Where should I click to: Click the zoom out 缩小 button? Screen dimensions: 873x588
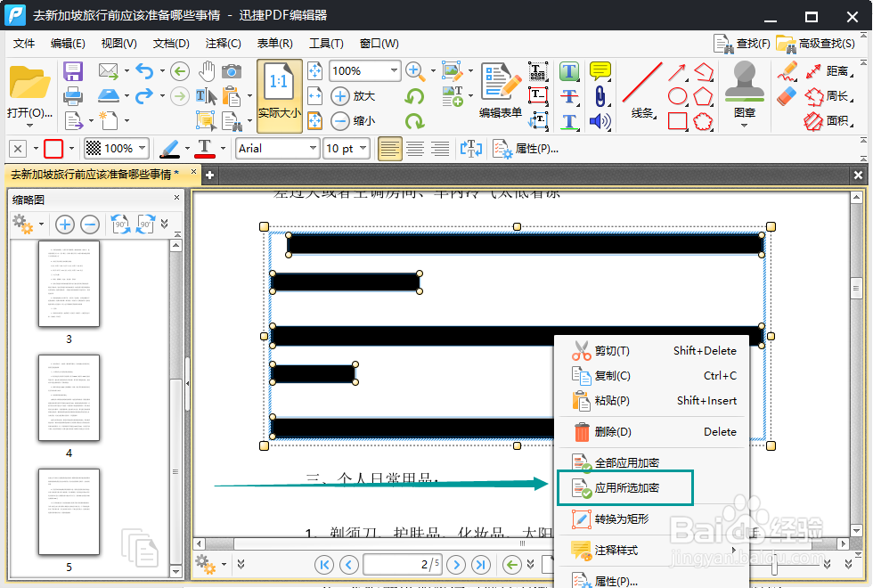[353, 120]
